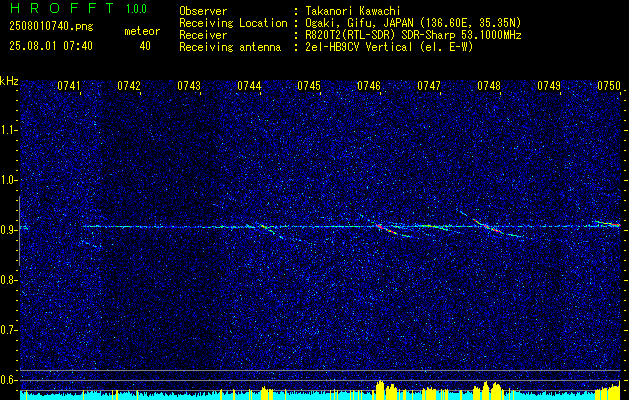Click the meteor count value 40
The width and height of the screenshot is (629, 400).
click(145, 46)
